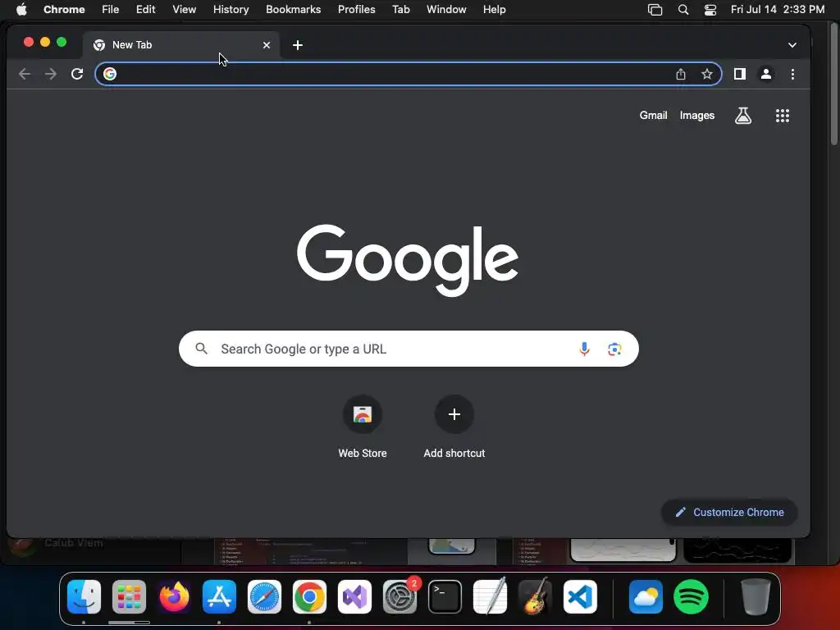Image resolution: width=840 pixels, height=630 pixels.
Task: Select the New Tab tab
Action: coord(181,45)
